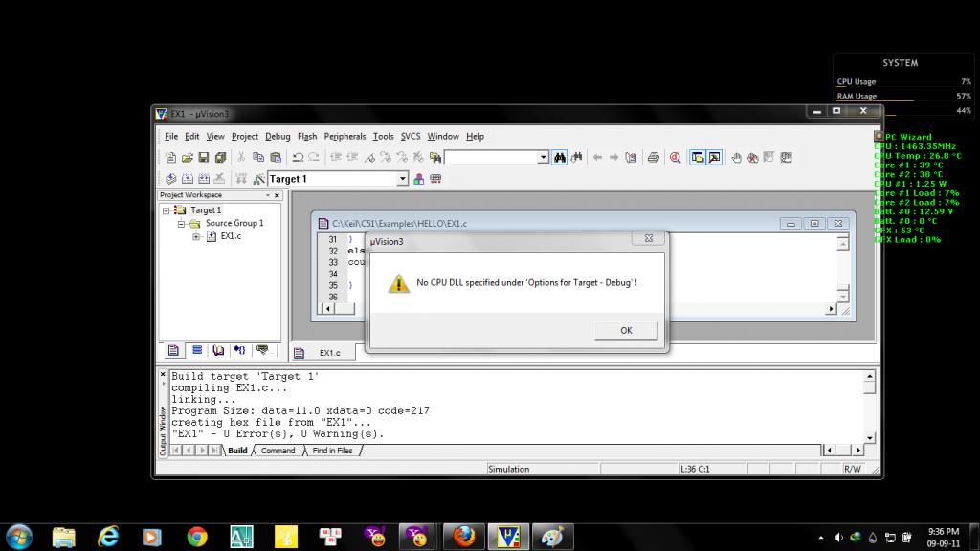
Task: Toggle the Output Window toolbar button
Action: tap(714, 158)
